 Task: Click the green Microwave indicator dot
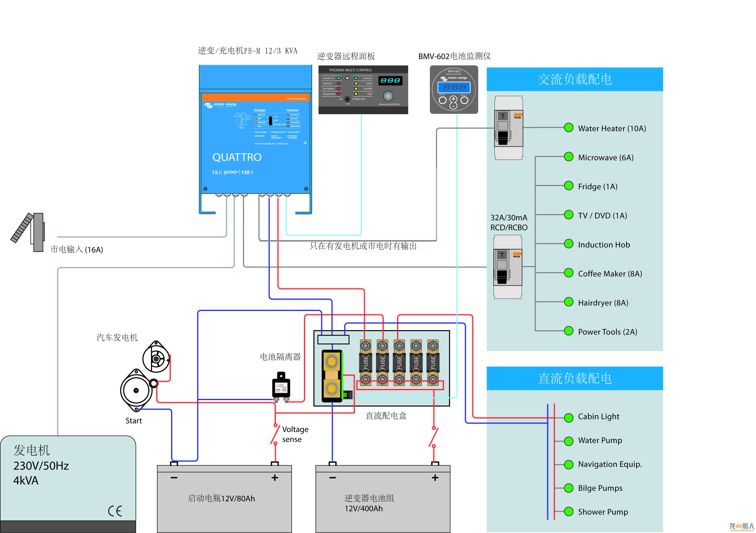pos(568,157)
